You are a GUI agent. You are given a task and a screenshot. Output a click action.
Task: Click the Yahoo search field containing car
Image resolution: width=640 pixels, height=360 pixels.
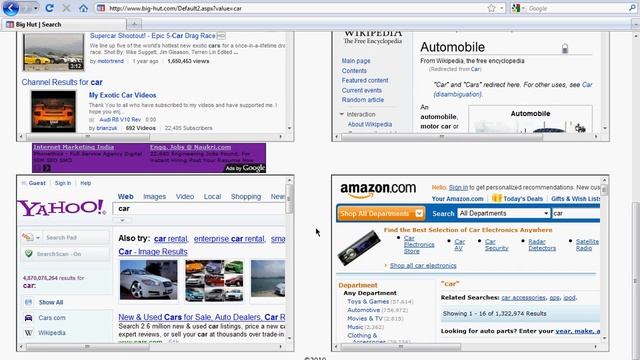[x=199, y=209]
